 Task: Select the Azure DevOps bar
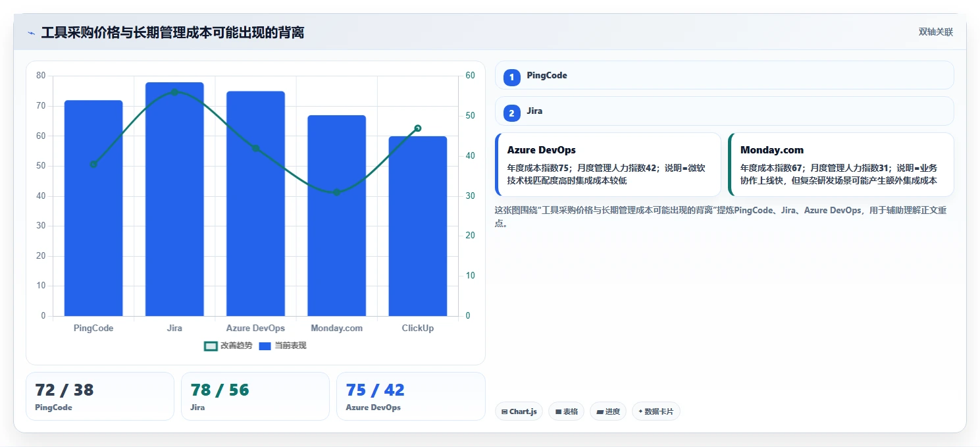pyautogui.click(x=255, y=203)
